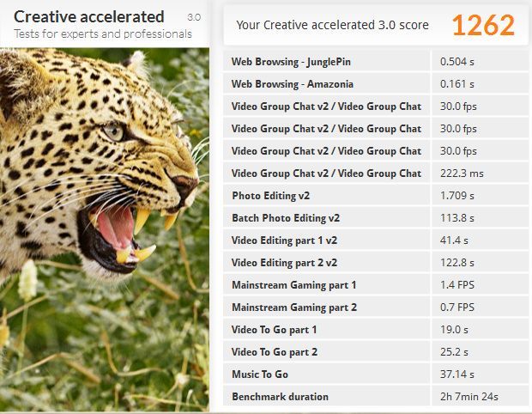
Task: Click the 19.0 s result value
Action: (x=454, y=330)
